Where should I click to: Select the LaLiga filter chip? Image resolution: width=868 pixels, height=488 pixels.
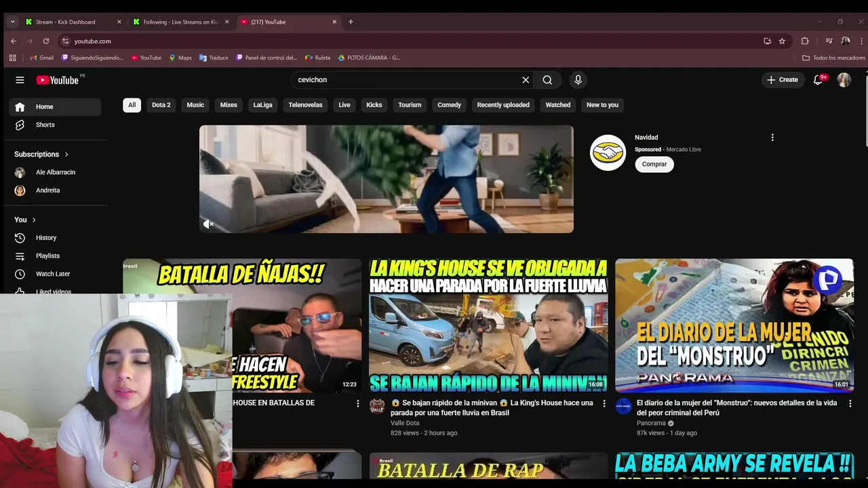[262, 105]
